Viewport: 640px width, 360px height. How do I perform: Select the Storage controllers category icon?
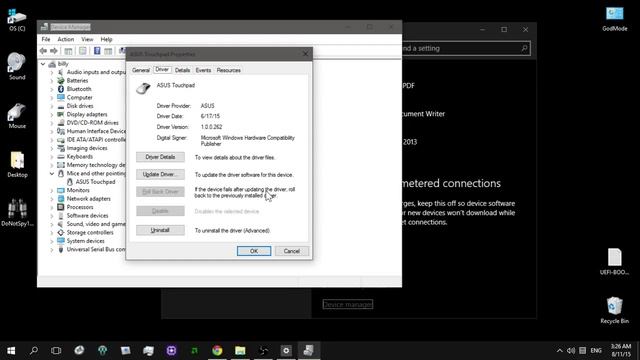tap(61, 233)
